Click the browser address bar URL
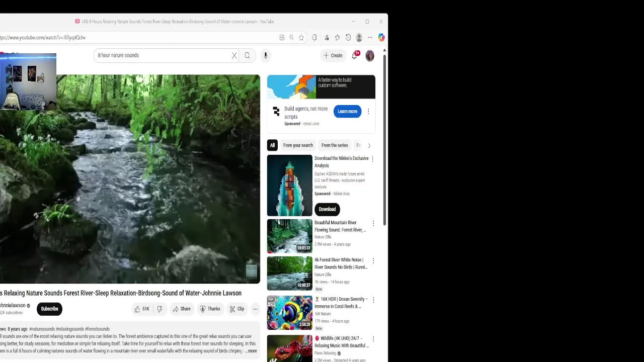The width and height of the screenshot is (644, 362). coord(43,37)
